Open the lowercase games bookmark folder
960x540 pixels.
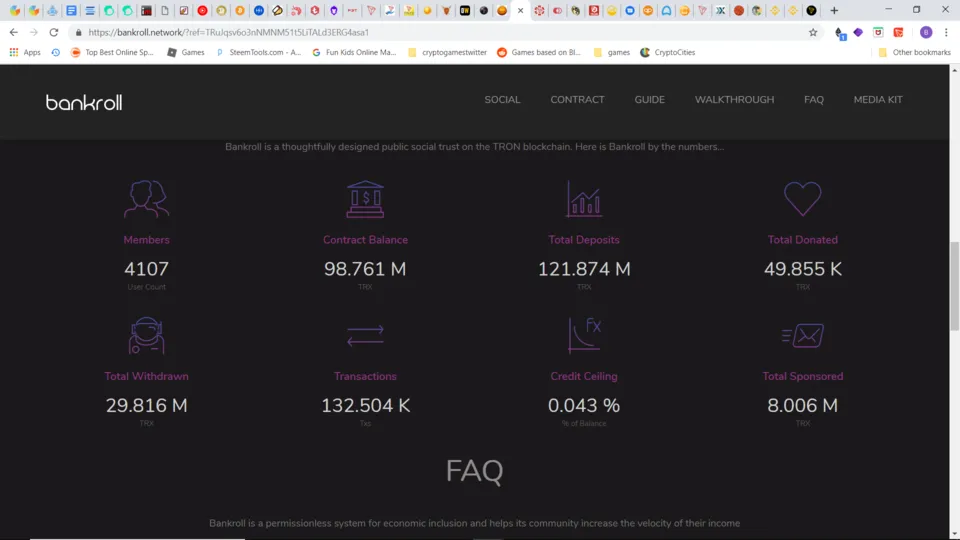[612, 53]
